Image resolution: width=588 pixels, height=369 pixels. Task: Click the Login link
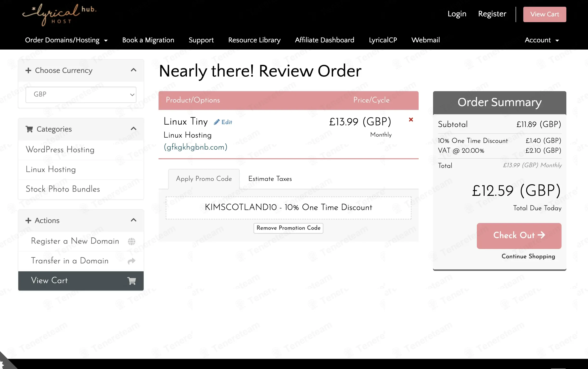pos(457,14)
